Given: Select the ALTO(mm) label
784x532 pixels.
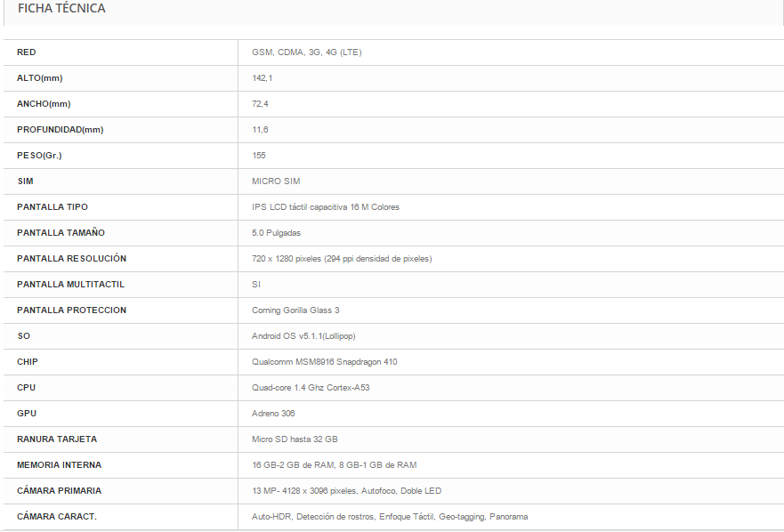Looking at the screenshot, I should (39, 78).
